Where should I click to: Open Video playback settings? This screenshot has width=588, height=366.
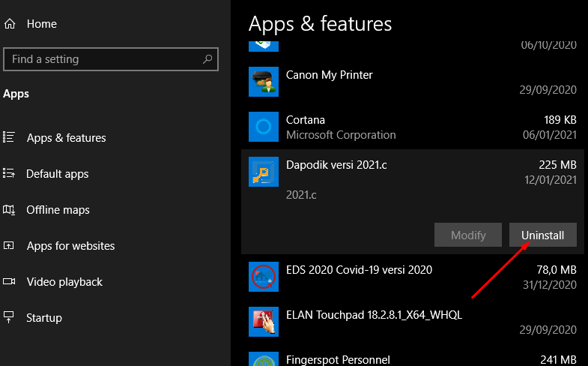click(64, 282)
